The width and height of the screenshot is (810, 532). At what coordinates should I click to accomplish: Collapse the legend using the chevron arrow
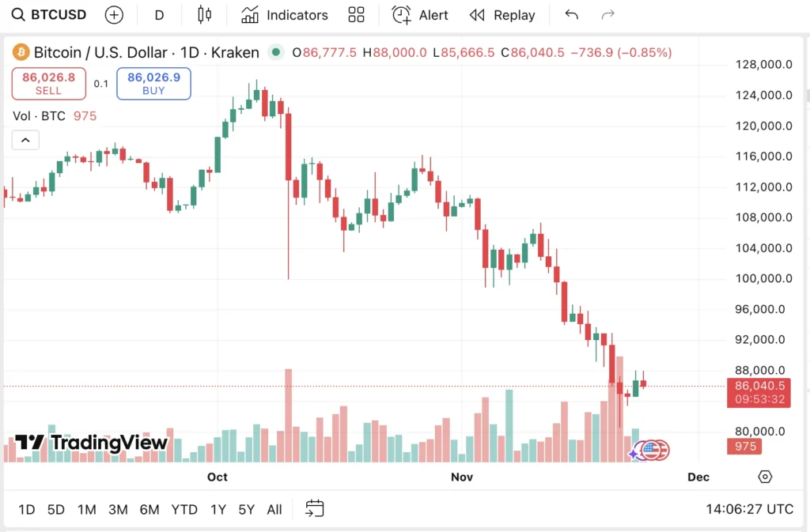point(25,139)
